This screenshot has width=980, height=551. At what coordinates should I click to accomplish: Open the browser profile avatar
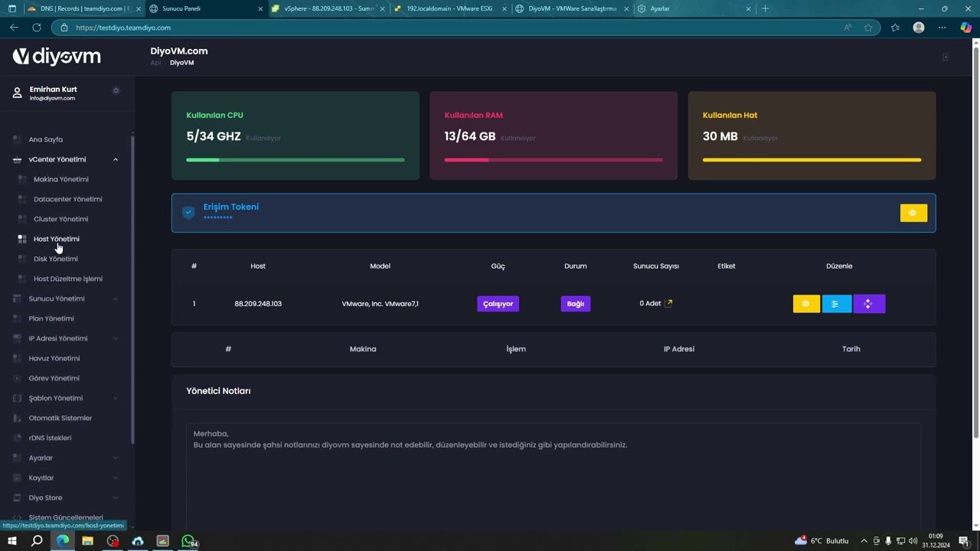click(x=919, y=28)
